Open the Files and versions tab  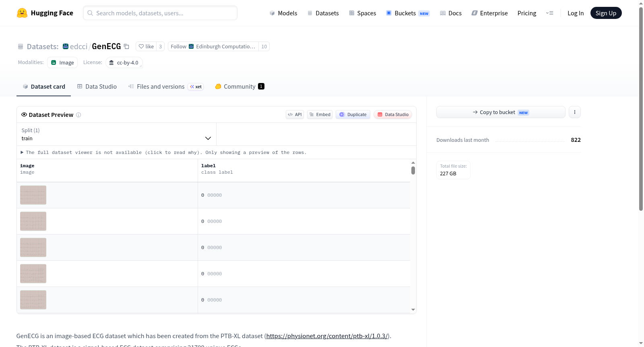pos(166,86)
